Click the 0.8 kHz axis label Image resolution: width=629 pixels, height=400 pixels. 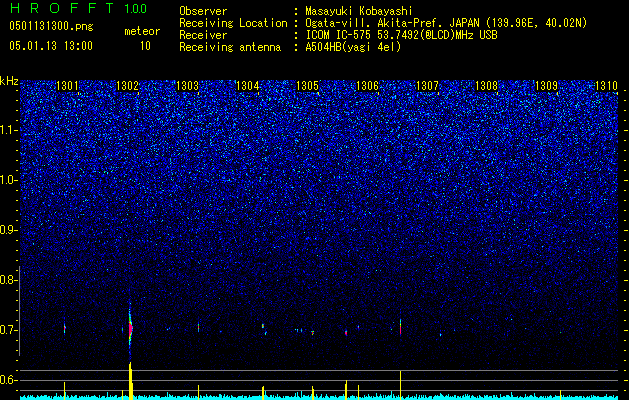point(8,280)
